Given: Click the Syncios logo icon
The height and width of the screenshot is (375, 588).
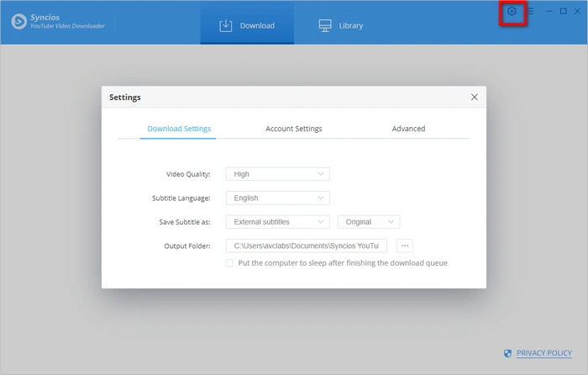Looking at the screenshot, I should click(20, 21).
